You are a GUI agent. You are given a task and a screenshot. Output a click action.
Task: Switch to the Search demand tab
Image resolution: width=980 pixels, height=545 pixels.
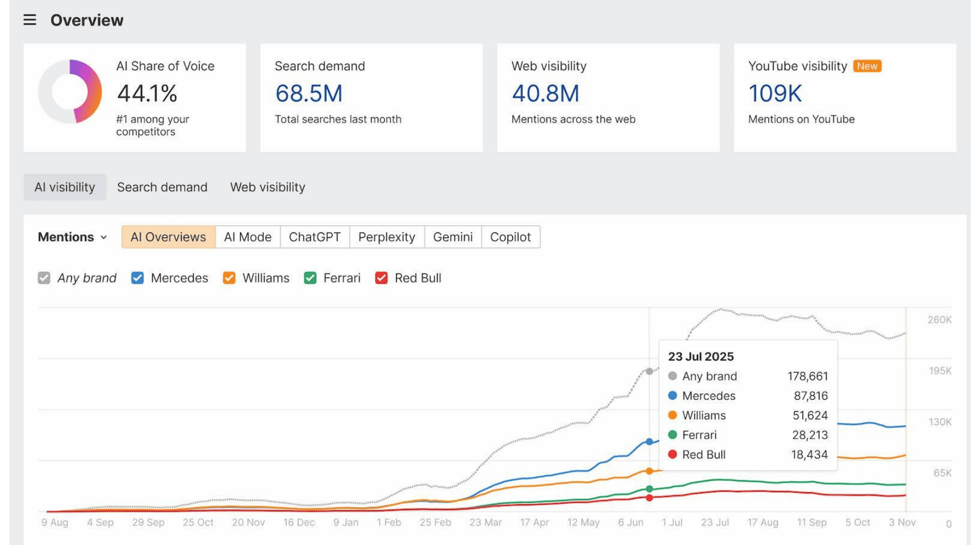click(162, 187)
